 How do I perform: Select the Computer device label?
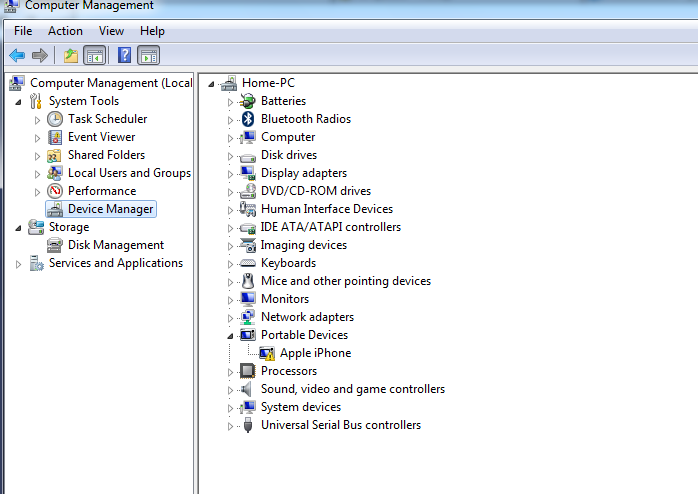[288, 137]
